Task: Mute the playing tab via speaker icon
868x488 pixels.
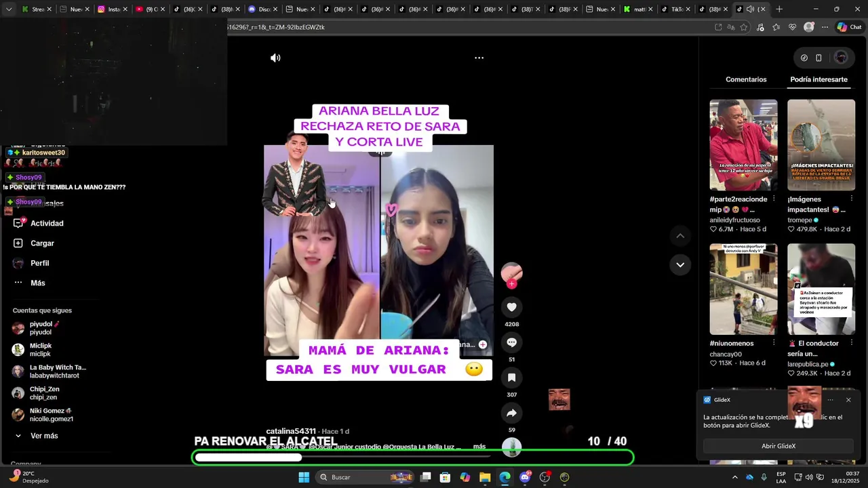Action: click(750, 9)
